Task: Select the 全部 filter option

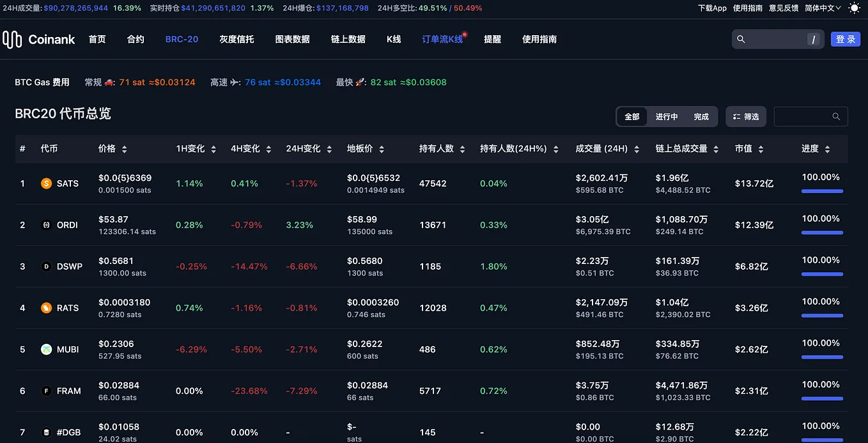Action: 632,117
